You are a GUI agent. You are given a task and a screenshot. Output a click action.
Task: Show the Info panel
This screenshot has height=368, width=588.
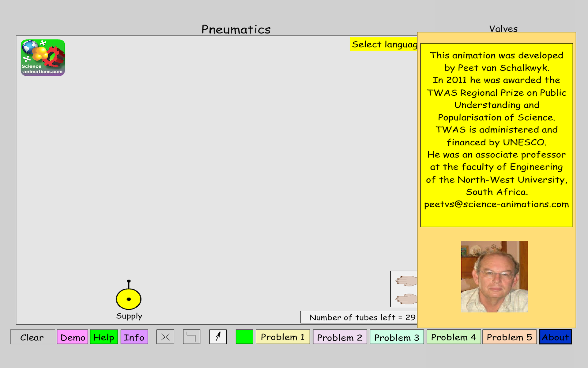point(134,337)
